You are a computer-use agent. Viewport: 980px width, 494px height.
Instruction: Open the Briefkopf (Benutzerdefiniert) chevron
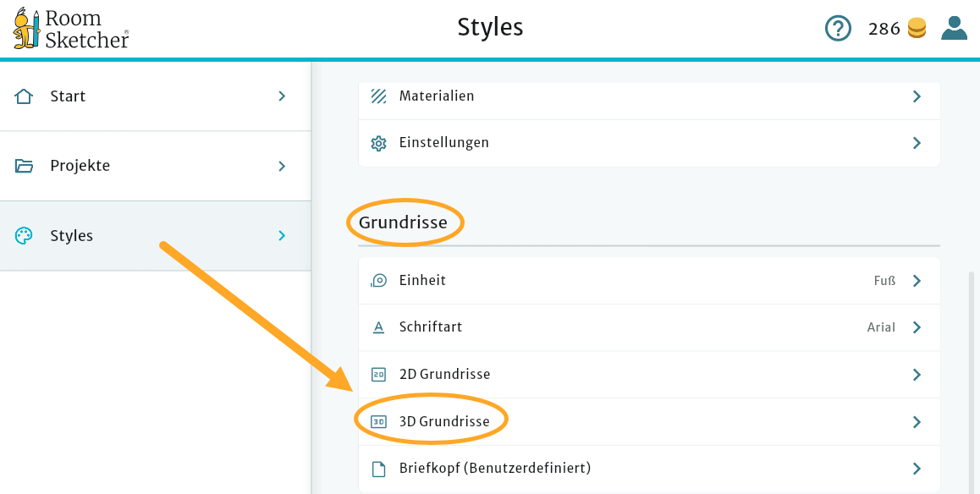click(x=917, y=468)
